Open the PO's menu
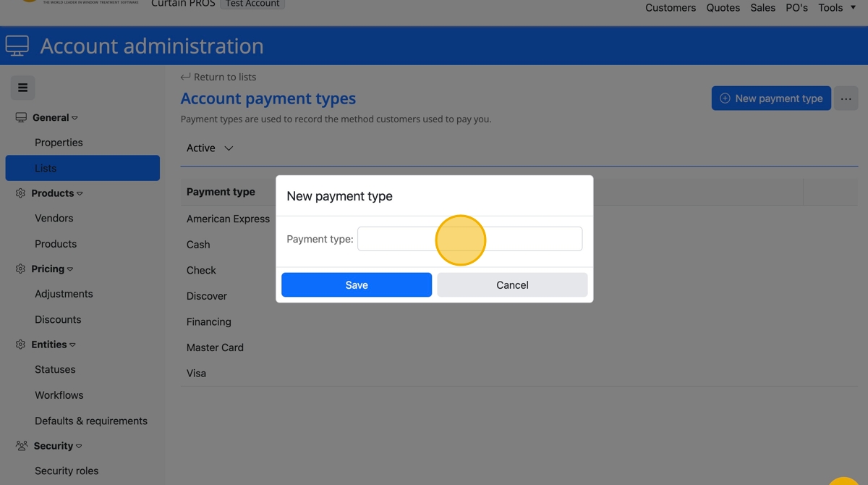 pyautogui.click(x=796, y=7)
